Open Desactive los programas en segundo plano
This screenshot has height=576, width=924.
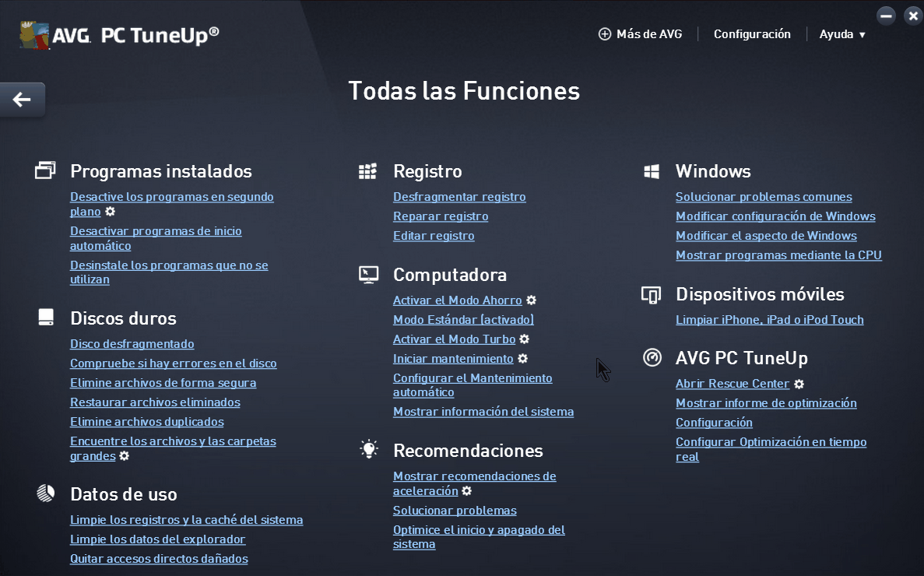click(171, 204)
